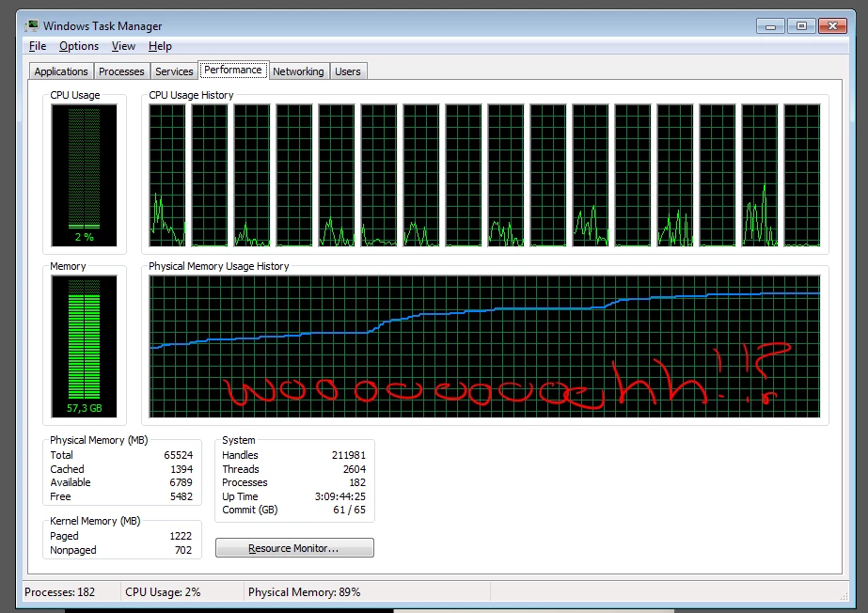Click the System group label

239,440
